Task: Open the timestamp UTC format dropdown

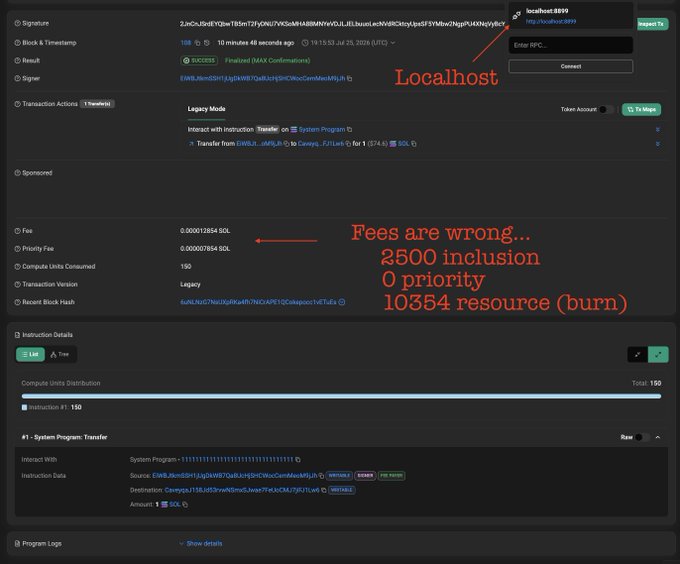Action: click(393, 43)
